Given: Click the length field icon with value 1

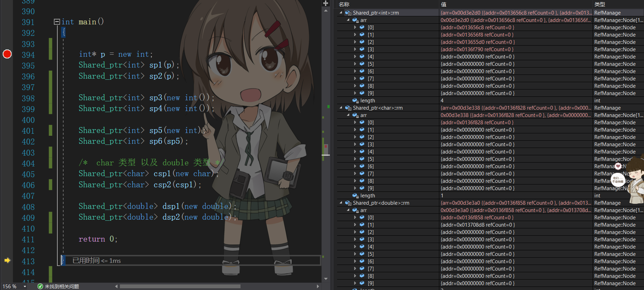Looking at the screenshot, I should point(355,196).
